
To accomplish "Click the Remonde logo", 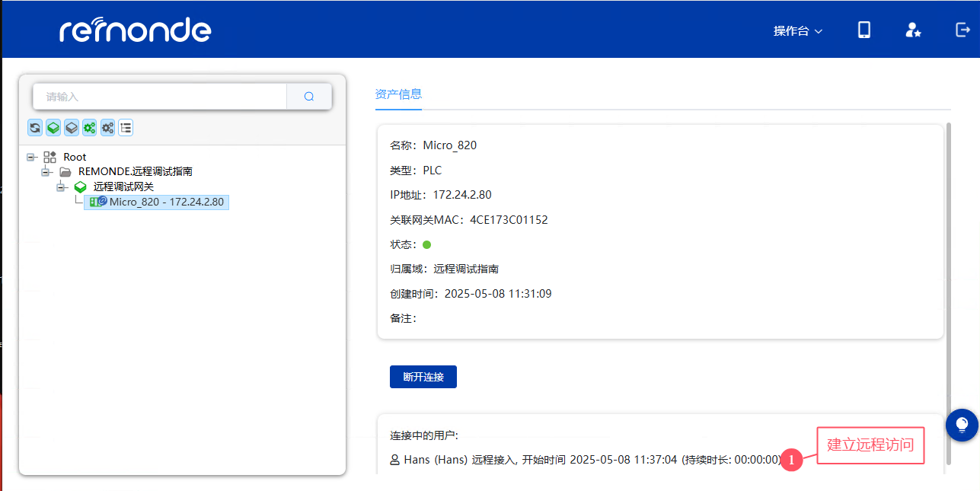I will tap(136, 30).
